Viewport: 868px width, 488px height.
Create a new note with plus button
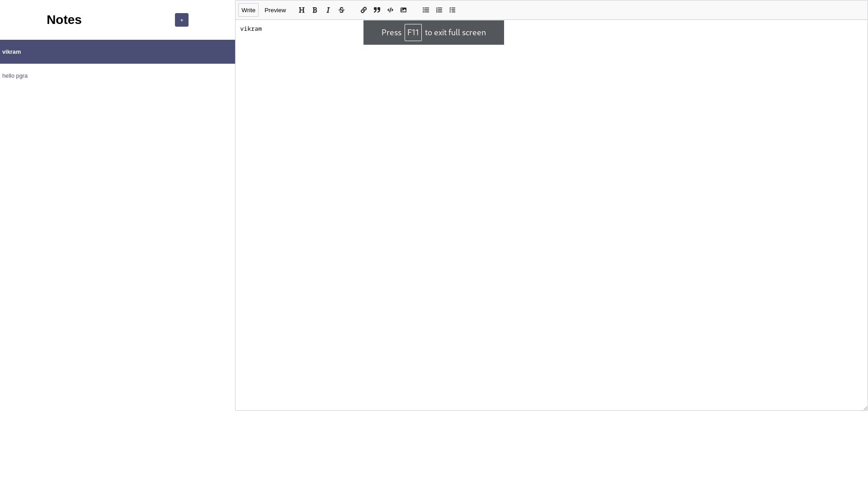[x=182, y=20]
